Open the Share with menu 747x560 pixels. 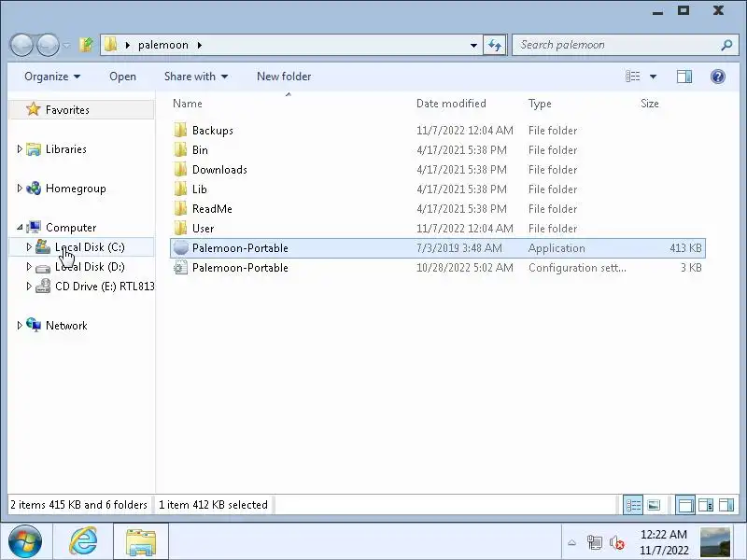(196, 77)
